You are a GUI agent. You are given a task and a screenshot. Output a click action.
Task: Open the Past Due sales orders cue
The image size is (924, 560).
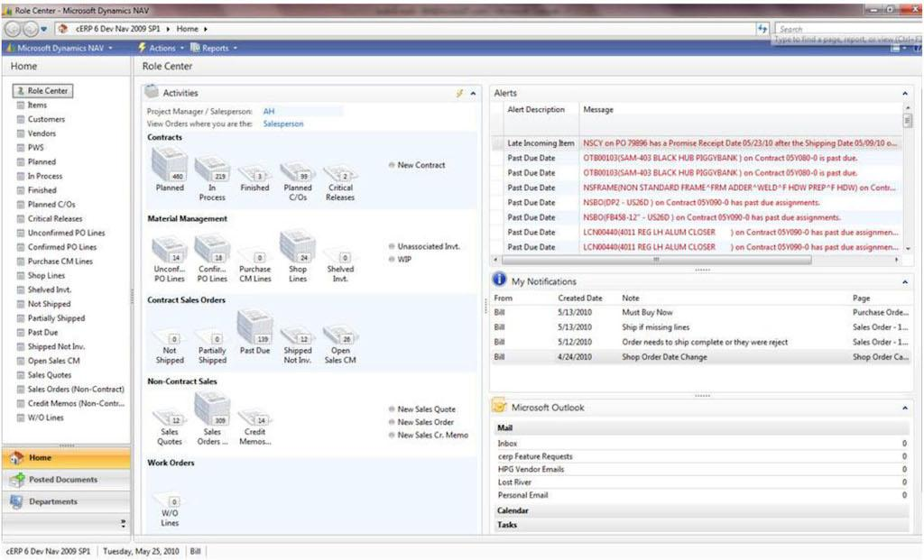[254, 333]
